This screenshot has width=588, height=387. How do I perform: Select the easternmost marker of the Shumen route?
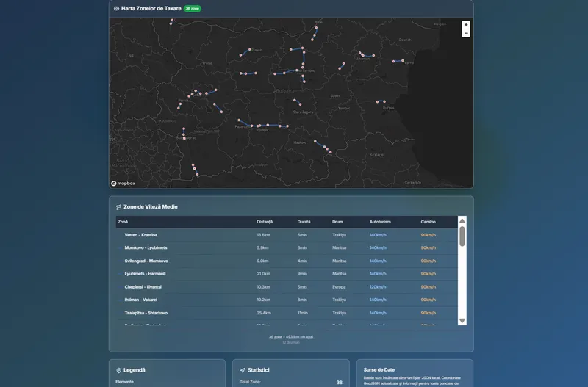373,56
